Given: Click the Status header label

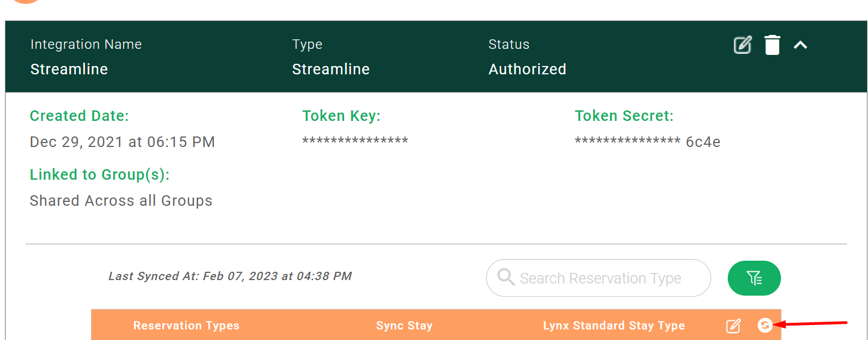Looking at the screenshot, I should point(509,44).
